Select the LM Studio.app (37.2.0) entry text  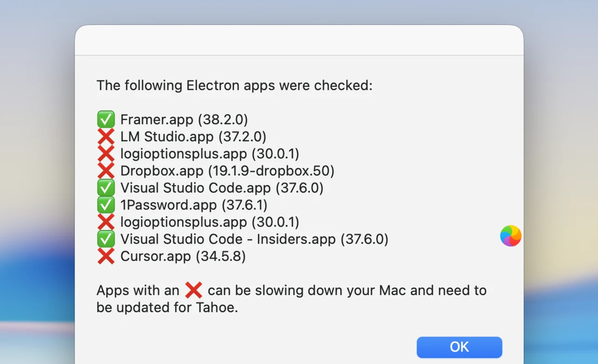pyautogui.click(x=193, y=137)
